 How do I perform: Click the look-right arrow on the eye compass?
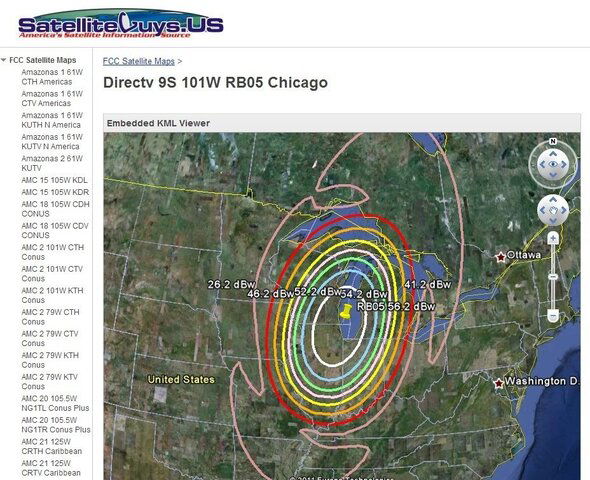pos(564,164)
